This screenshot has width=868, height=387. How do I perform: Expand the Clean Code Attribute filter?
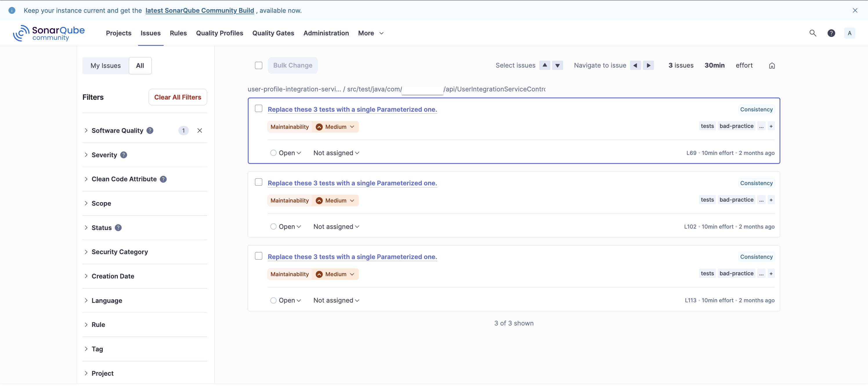tap(124, 179)
